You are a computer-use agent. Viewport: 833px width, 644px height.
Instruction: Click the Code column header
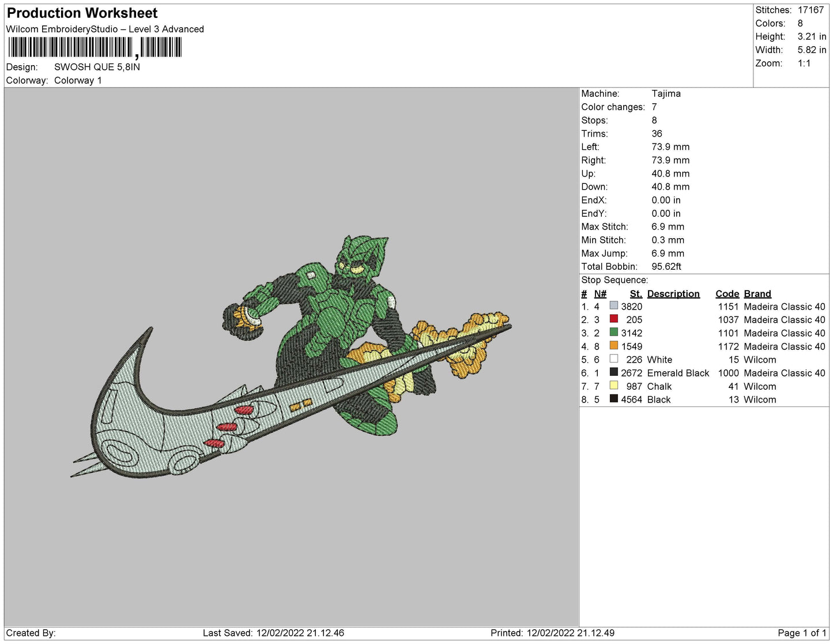pos(726,293)
